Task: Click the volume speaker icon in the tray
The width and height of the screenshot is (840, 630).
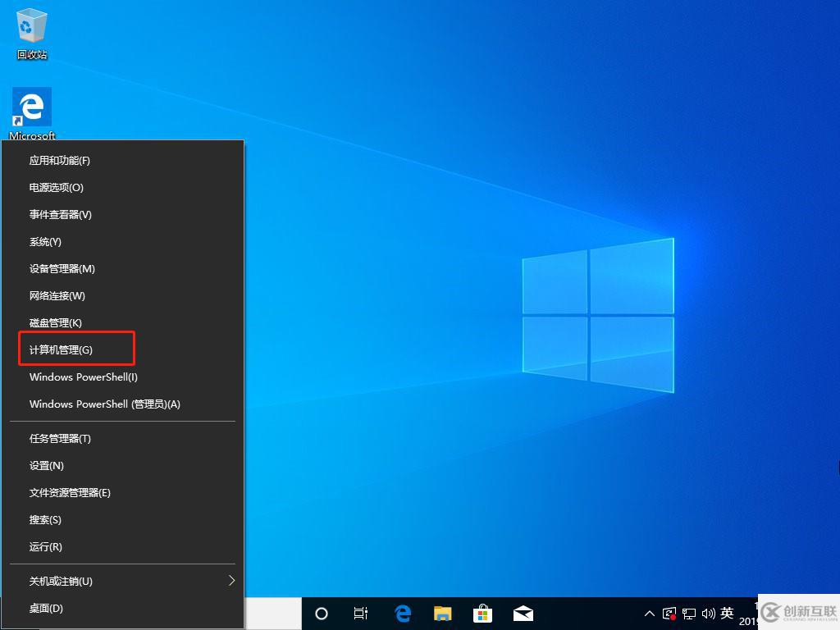Action: 708,614
